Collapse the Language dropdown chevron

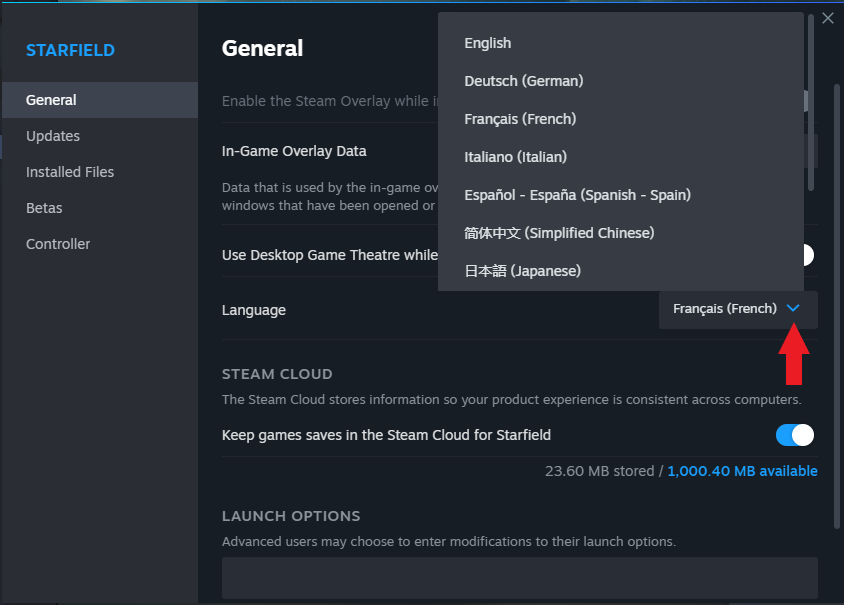pos(795,308)
